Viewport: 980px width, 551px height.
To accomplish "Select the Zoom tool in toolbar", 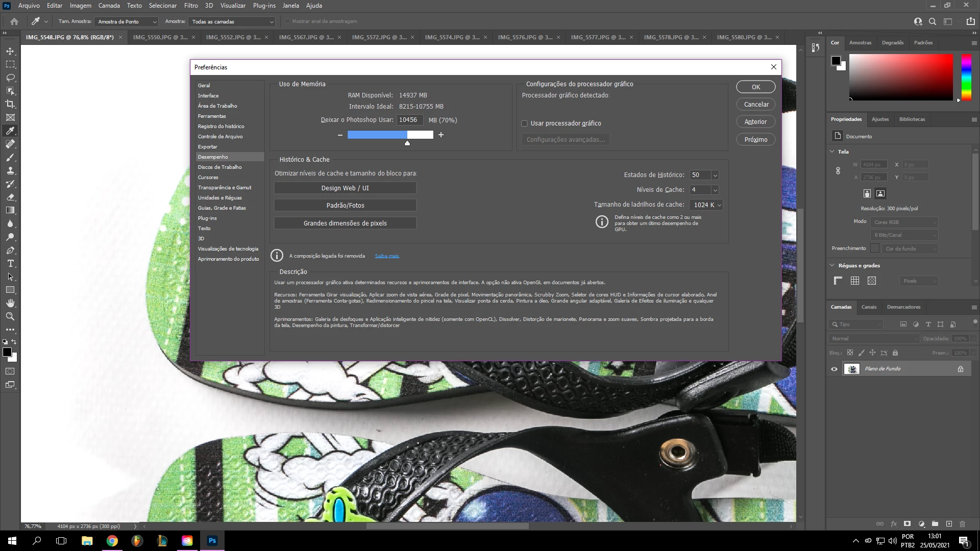I will click(10, 316).
